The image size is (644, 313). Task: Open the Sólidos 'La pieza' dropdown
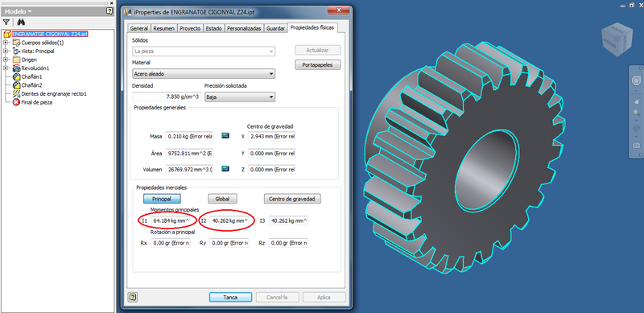(204, 51)
